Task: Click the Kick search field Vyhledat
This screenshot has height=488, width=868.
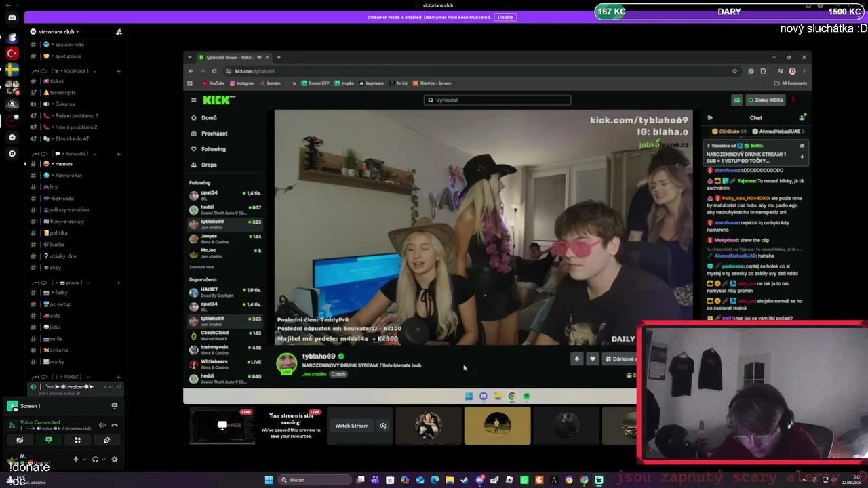Action: pos(497,100)
